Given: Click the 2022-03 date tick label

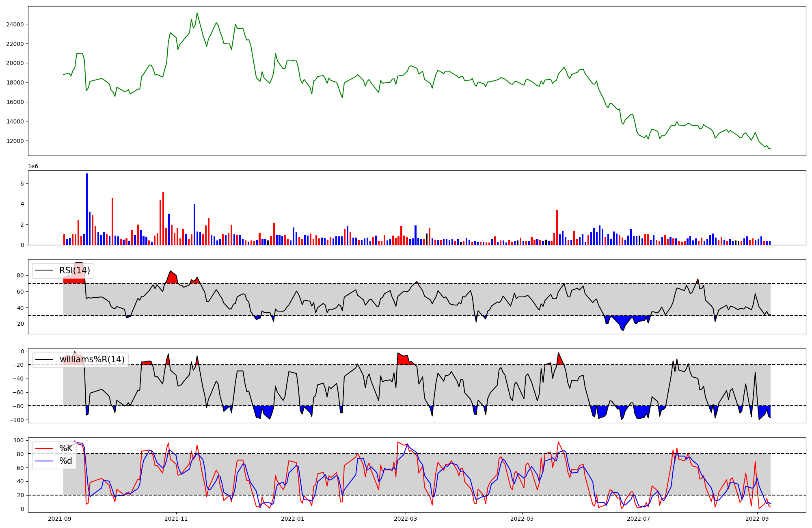Looking at the screenshot, I should coord(406,519).
